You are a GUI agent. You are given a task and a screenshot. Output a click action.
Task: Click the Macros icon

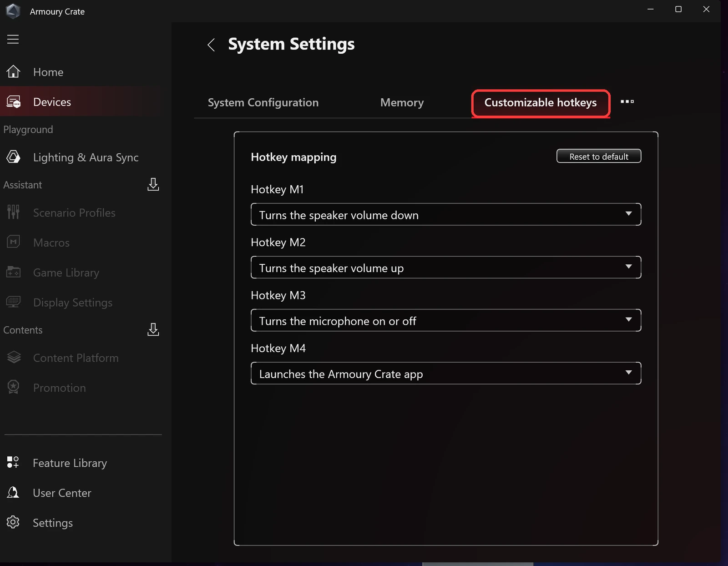[x=13, y=242]
